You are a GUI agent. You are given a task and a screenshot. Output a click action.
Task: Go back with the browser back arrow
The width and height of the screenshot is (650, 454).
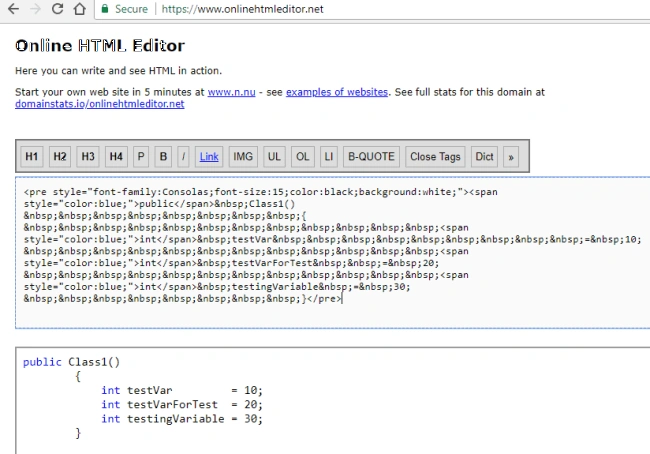(x=13, y=9)
